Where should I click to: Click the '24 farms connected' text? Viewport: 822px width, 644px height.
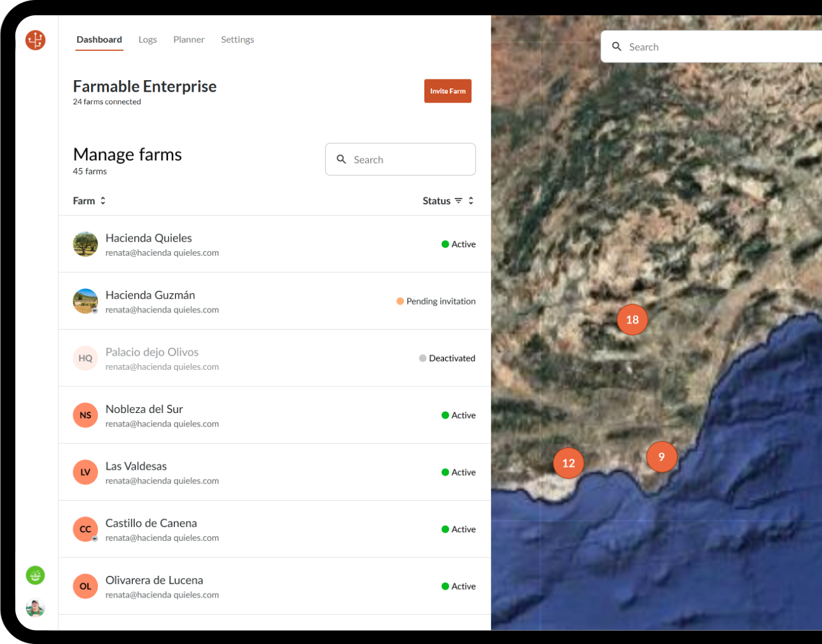pos(107,102)
